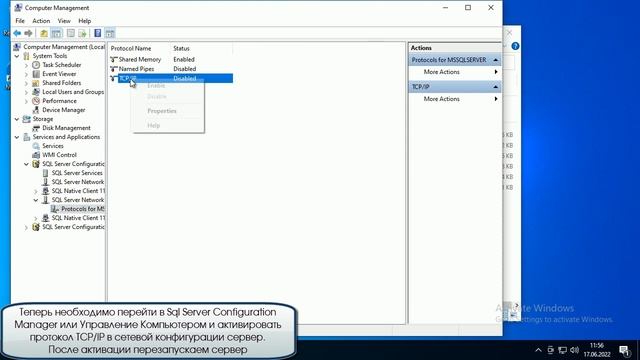Show hidden tray icons chevron

tap(538, 350)
